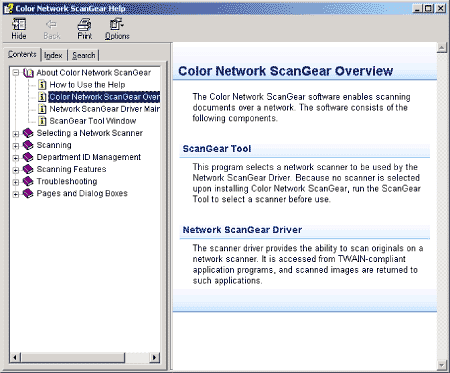Click the page icon beside ScanGear Tool Window
The width and height of the screenshot is (450, 373).
click(42, 121)
